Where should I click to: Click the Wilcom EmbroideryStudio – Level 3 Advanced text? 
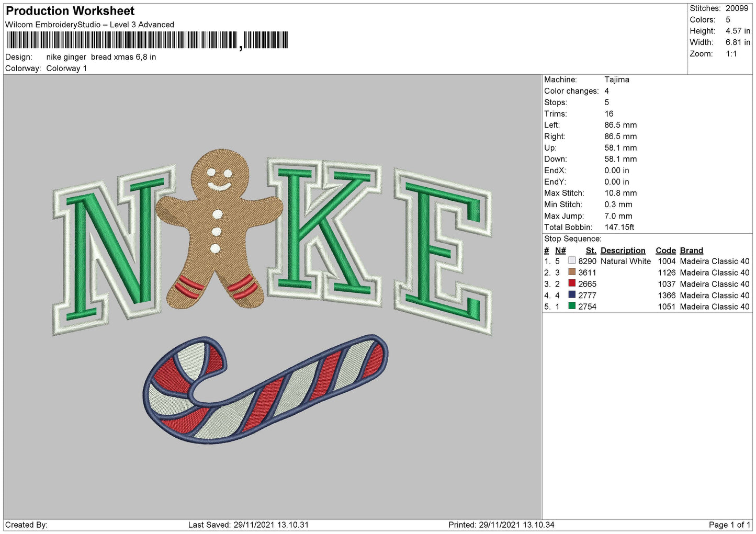(89, 25)
